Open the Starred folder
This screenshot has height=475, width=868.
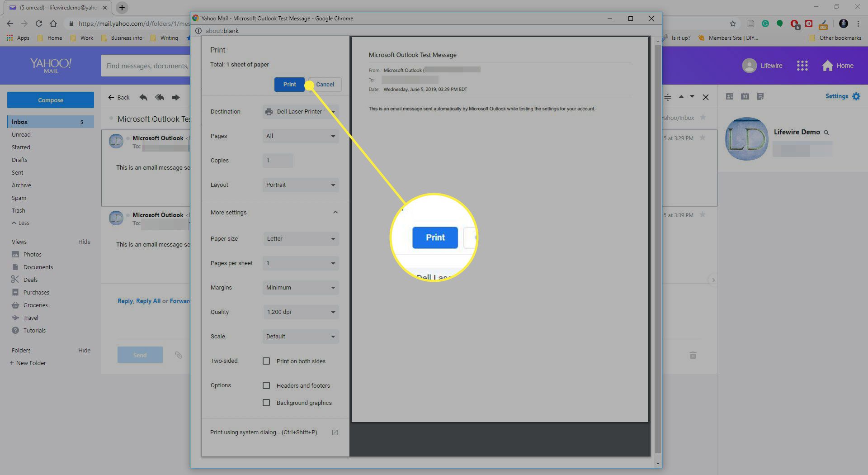click(x=21, y=147)
